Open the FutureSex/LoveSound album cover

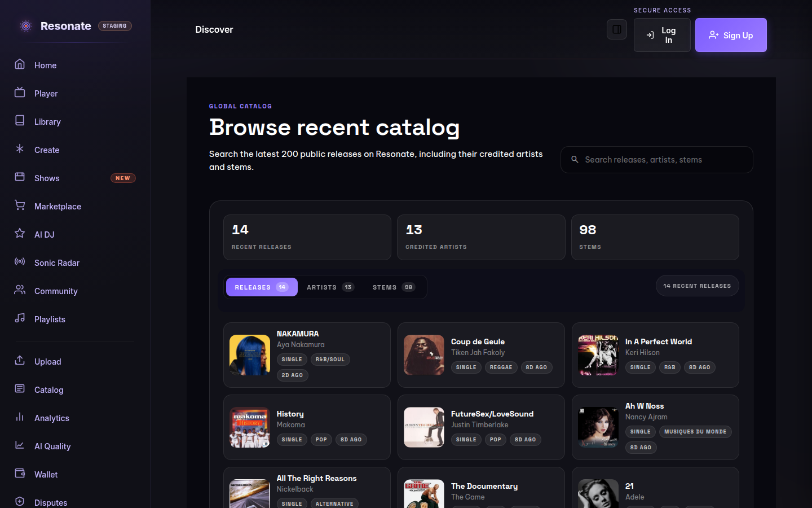click(424, 427)
